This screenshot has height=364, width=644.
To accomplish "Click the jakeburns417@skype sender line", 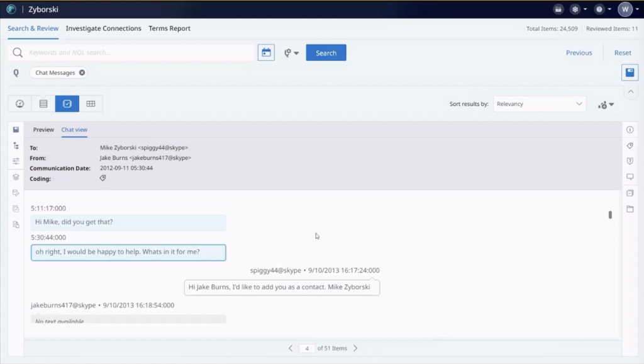I will pyautogui.click(x=103, y=305).
